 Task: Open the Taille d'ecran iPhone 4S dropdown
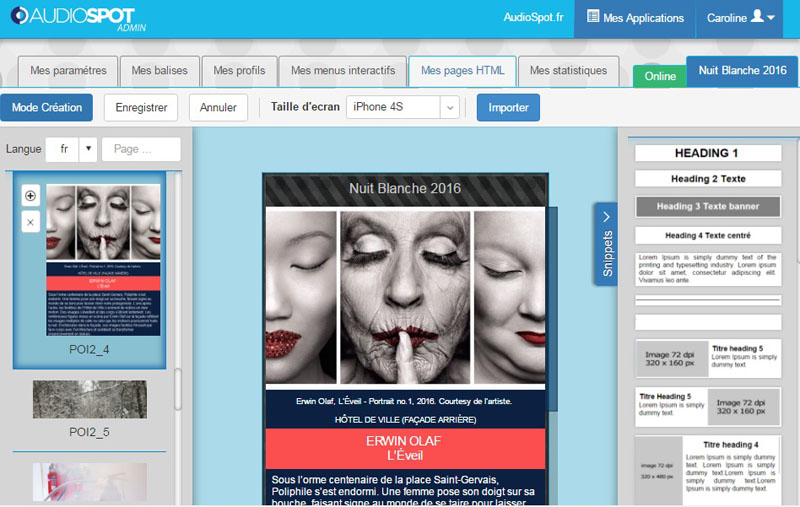click(403, 107)
